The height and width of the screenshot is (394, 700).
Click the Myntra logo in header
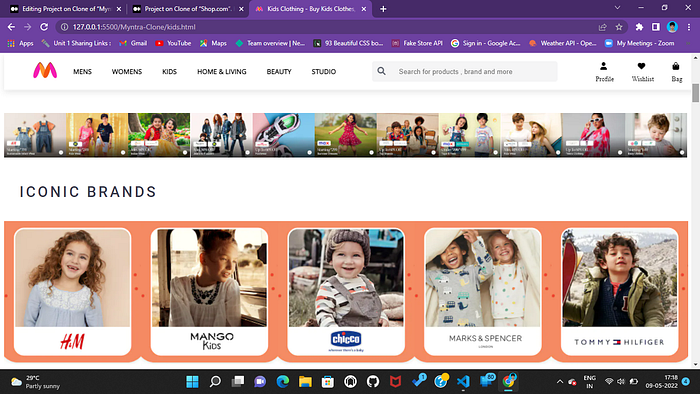coord(45,71)
